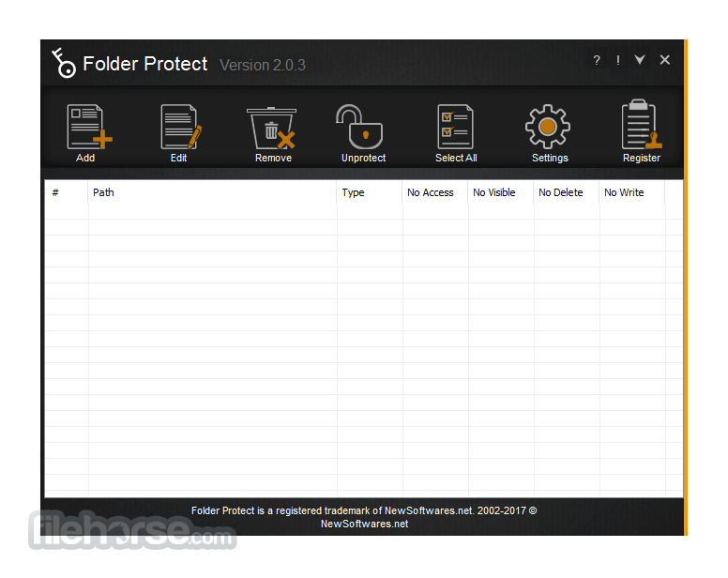The height and width of the screenshot is (578, 728).
Task: Click the Type column header
Action: (x=369, y=192)
